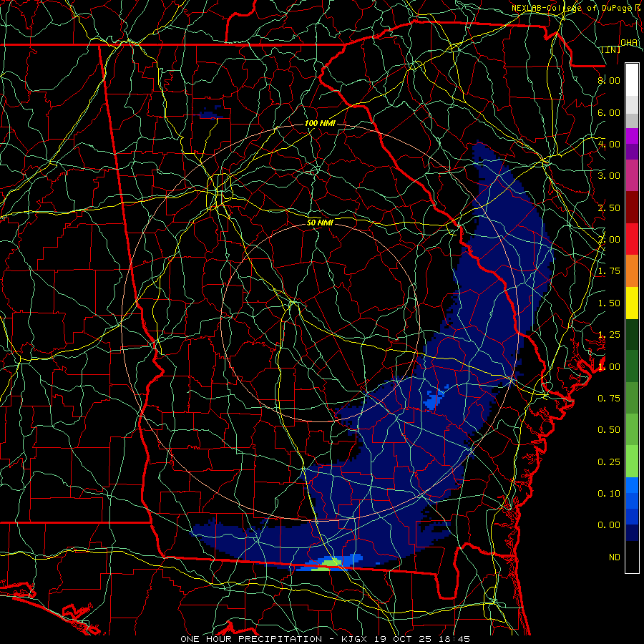
Task: Select the bright magenta legend swatch
Action: pos(632,136)
